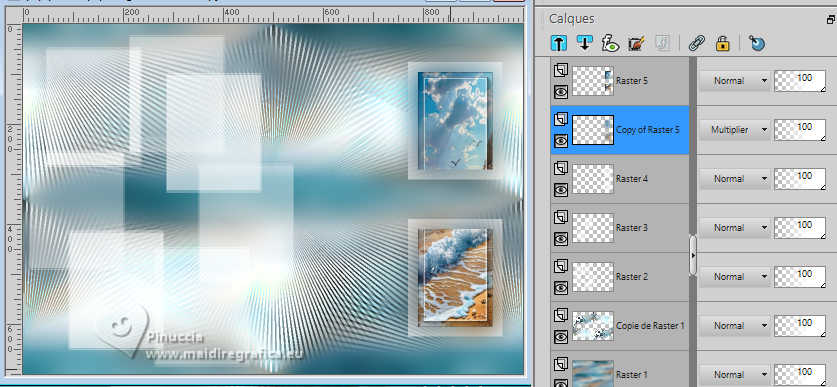Screen dimensions: 837x387
Task: Click the chain link layers icon
Action: coord(697,43)
